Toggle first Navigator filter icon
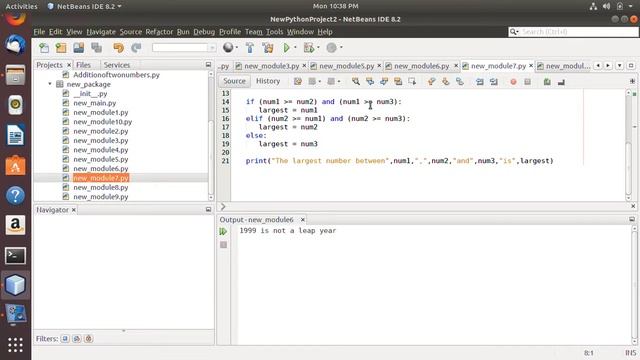640x360 pixels. (65, 338)
